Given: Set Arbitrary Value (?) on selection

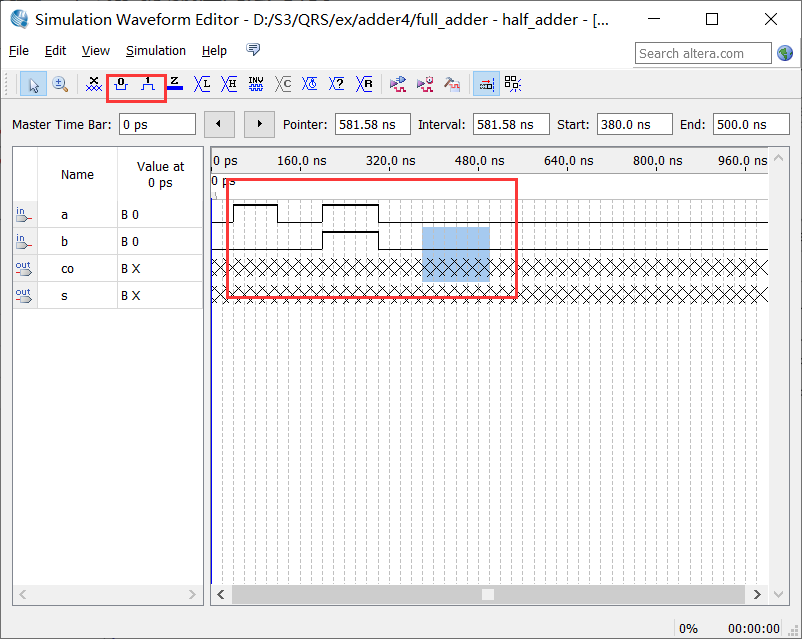Looking at the screenshot, I should 337,84.
